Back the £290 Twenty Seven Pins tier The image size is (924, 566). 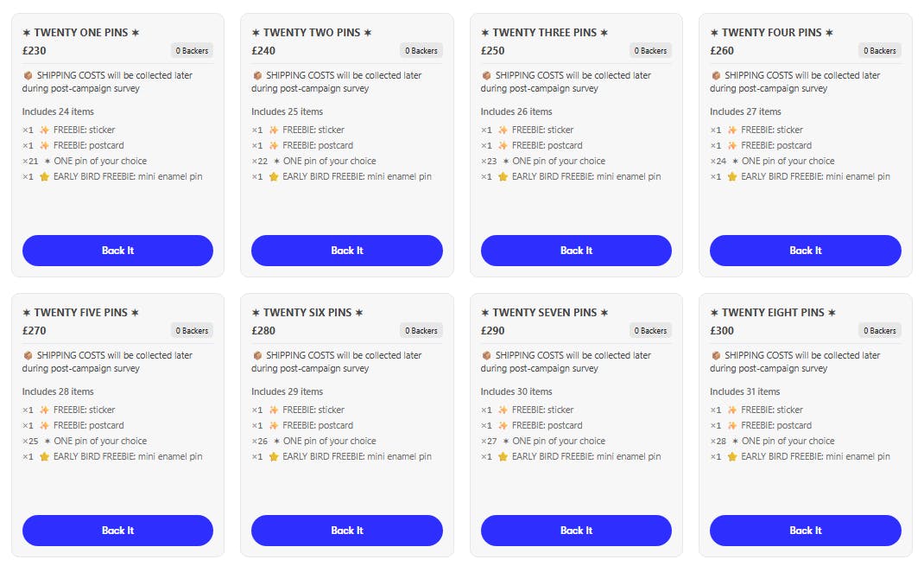[576, 531]
